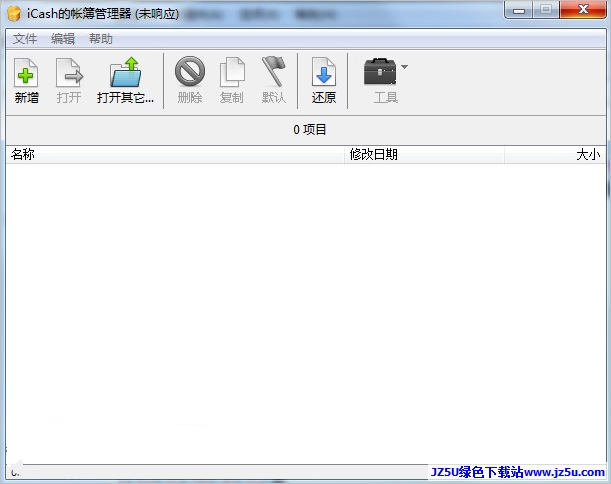Click the 还原 (Restore) toolbar icon
This screenshot has height=484, width=611.
click(x=324, y=72)
